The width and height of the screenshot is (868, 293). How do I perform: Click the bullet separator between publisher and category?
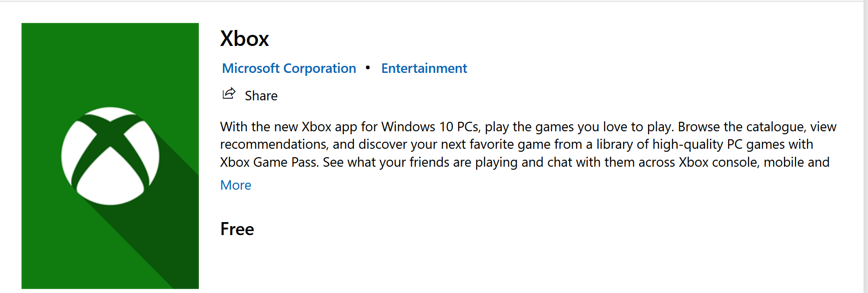368,67
